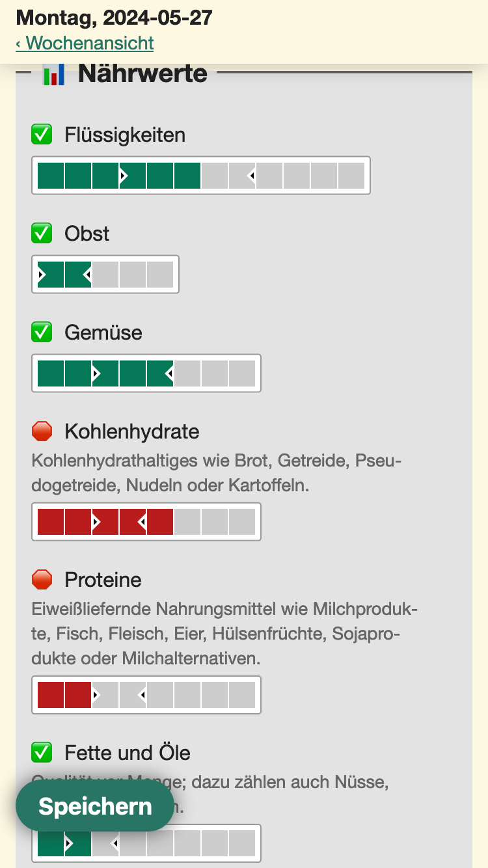Click the Nährwerte bar chart icon
This screenshot has width=488, height=868.
tap(54, 74)
